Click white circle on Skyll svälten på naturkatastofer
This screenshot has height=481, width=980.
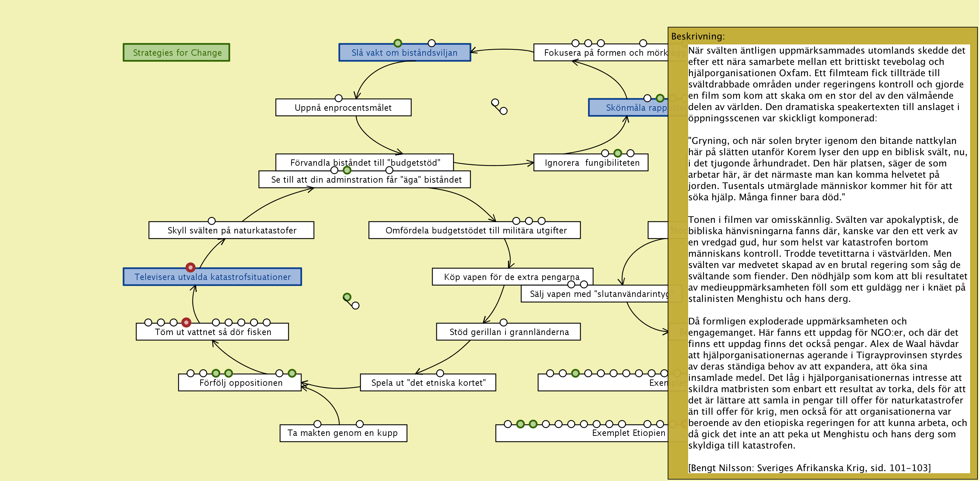pyautogui.click(x=212, y=221)
